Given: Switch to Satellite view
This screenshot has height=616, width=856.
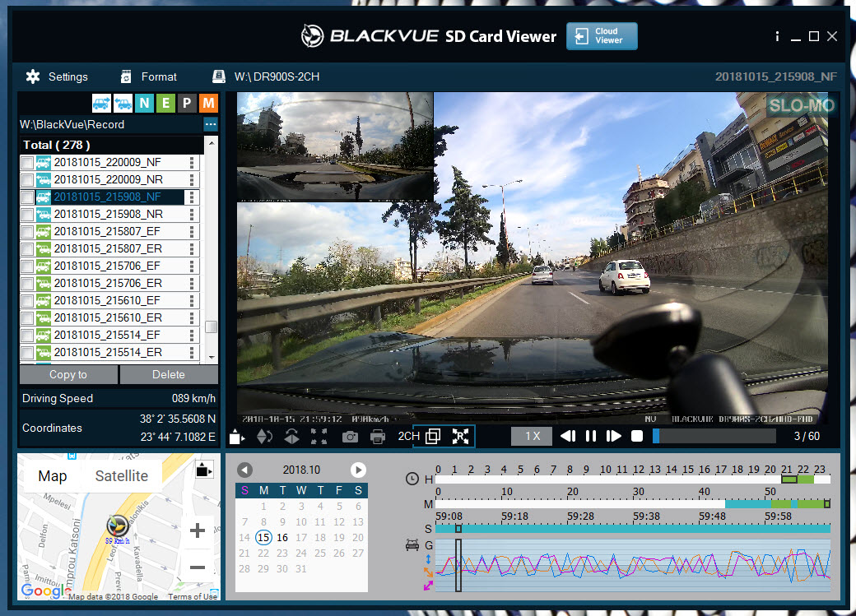Looking at the screenshot, I should (x=121, y=476).
